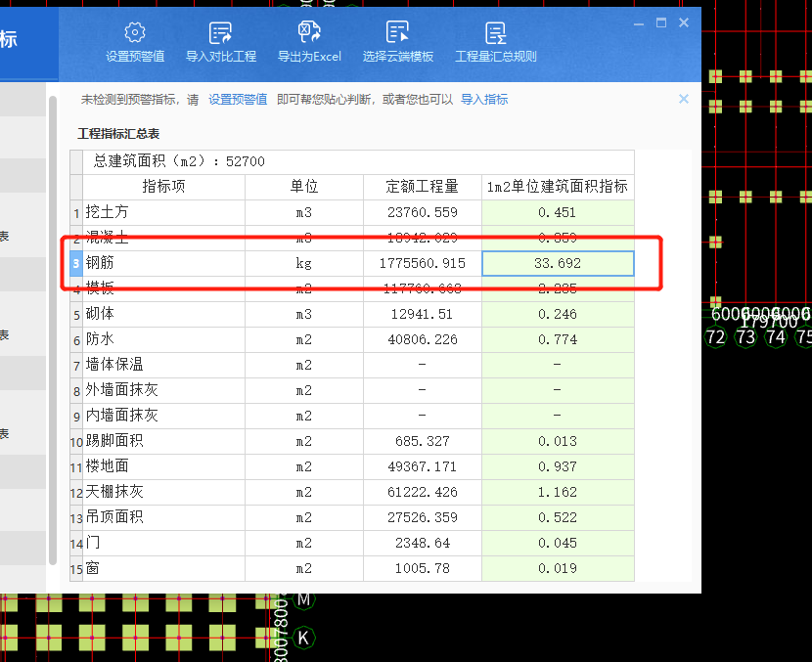The height and width of the screenshot is (662, 812).
Task: Select the 楼地面 row cell
Action: pyautogui.click(x=163, y=466)
